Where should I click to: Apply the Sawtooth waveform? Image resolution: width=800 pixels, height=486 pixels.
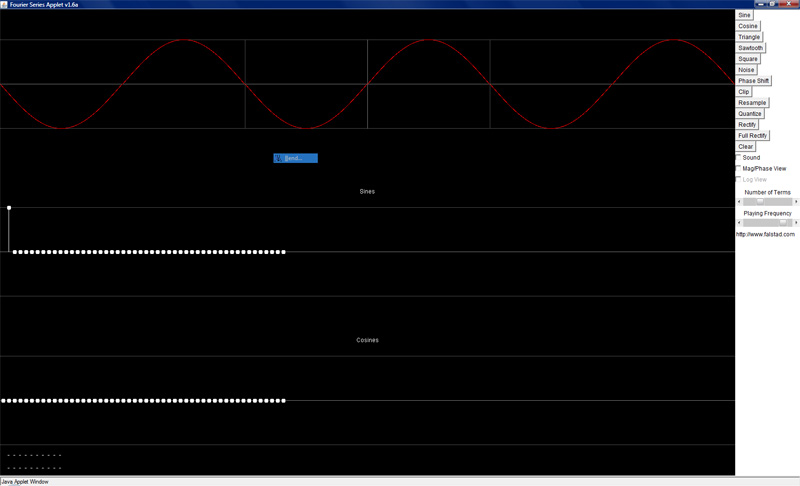(x=751, y=48)
